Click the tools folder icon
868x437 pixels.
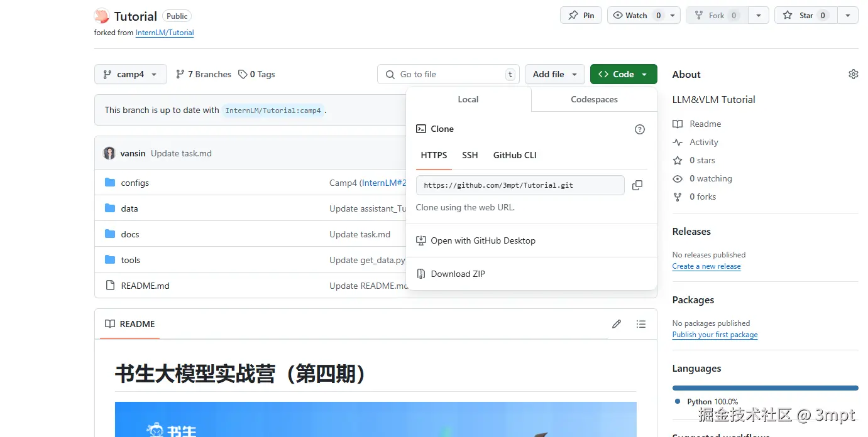(x=110, y=260)
